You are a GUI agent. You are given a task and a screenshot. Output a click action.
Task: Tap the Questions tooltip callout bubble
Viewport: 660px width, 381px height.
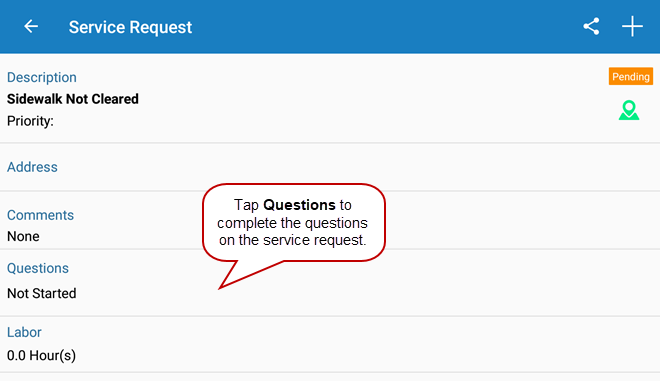[x=294, y=222]
